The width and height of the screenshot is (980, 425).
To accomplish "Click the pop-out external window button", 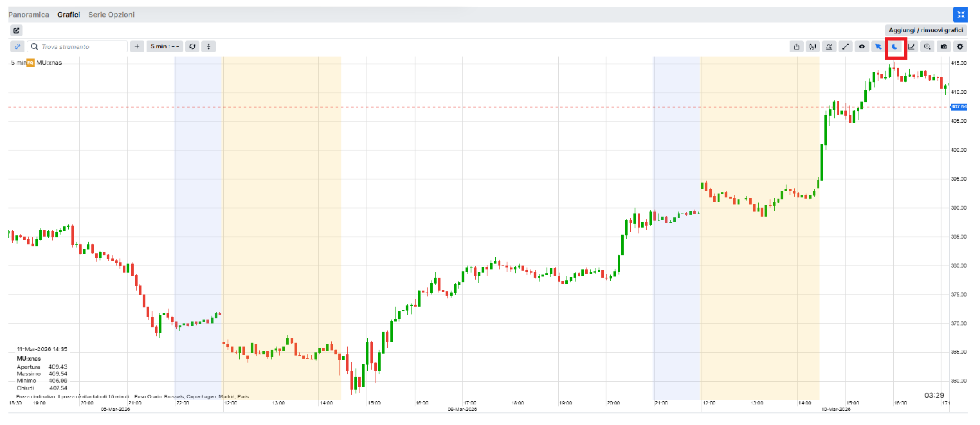I will click(x=17, y=30).
